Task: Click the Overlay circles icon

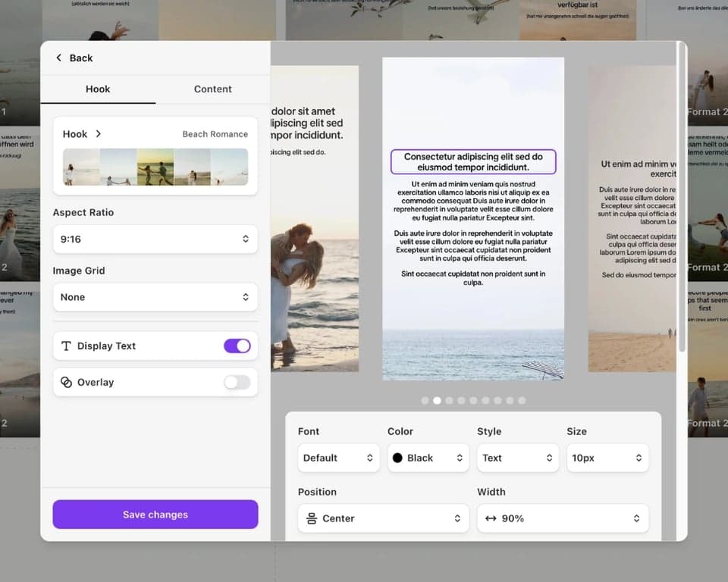Action: [67, 382]
